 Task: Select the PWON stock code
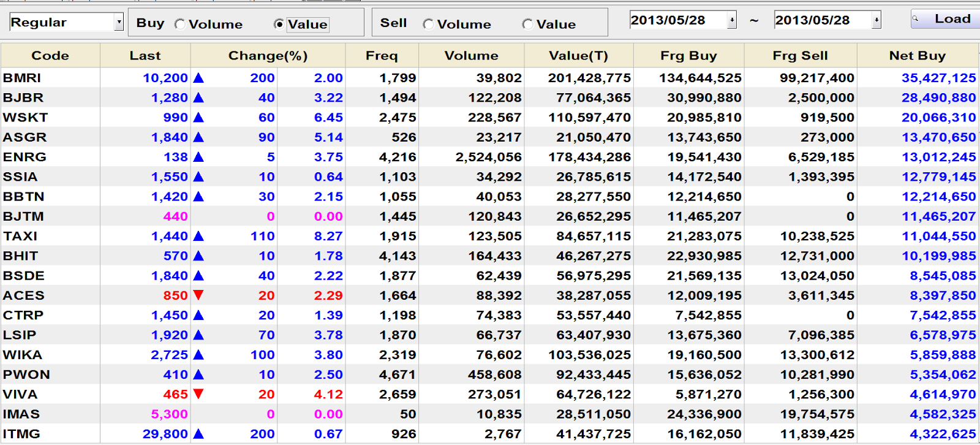point(26,375)
